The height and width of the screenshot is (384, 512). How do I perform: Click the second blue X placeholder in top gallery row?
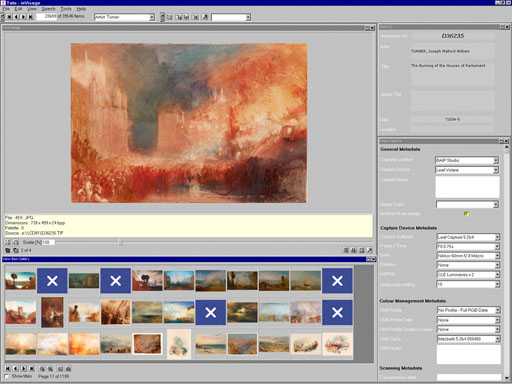coord(115,281)
